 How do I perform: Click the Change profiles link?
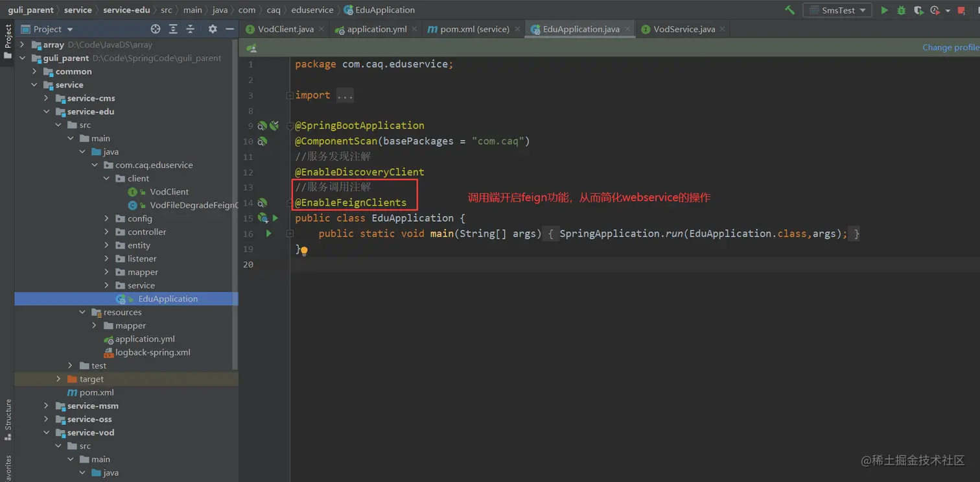(x=951, y=47)
